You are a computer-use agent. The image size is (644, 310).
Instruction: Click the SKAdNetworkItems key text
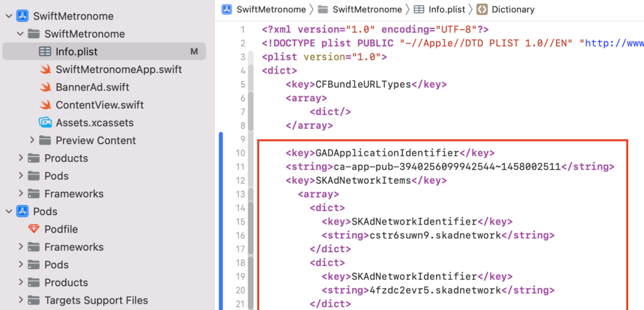363,180
